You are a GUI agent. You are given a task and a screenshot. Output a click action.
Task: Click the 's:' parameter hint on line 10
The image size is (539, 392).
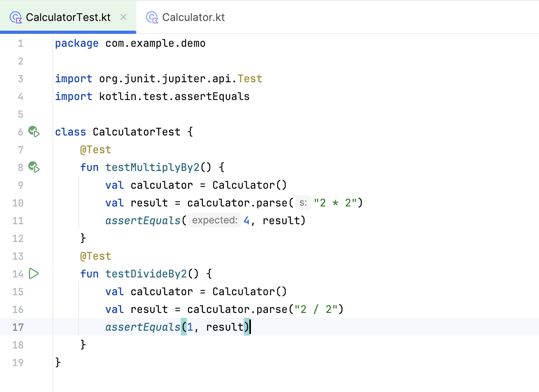(303, 202)
